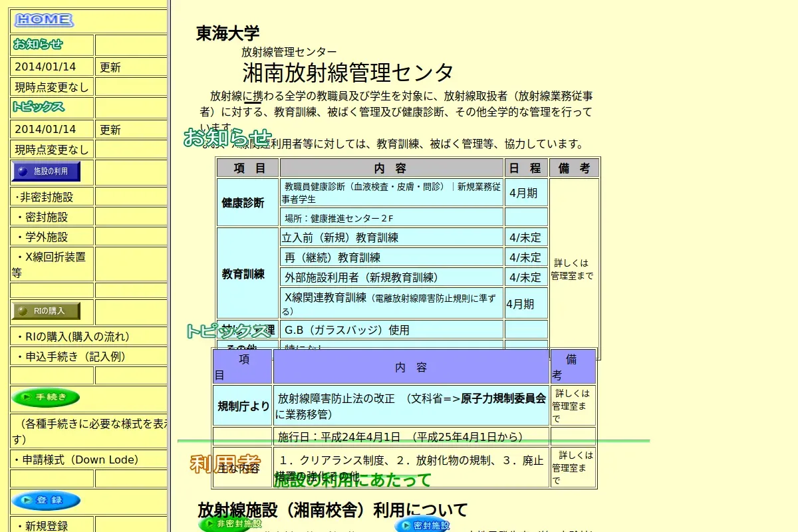This screenshot has width=798, height=532.
Task: Click the 日 程 column header
Action: (x=527, y=168)
